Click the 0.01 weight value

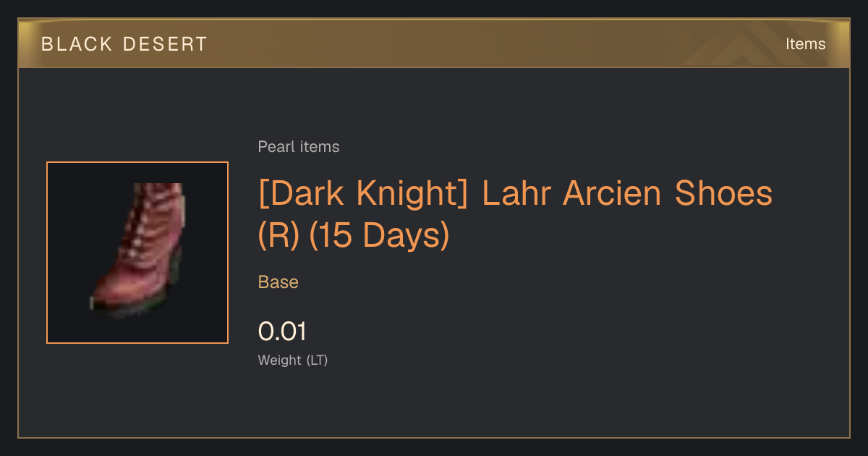(282, 332)
